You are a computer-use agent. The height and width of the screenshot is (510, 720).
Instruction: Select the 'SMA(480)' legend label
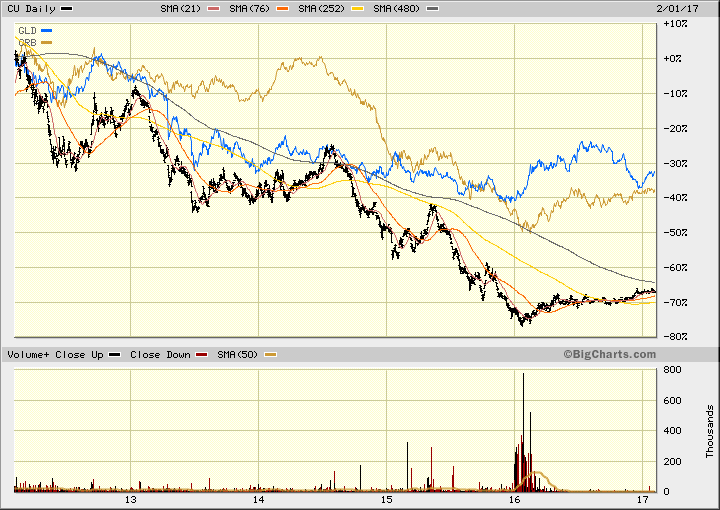pos(396,9)
